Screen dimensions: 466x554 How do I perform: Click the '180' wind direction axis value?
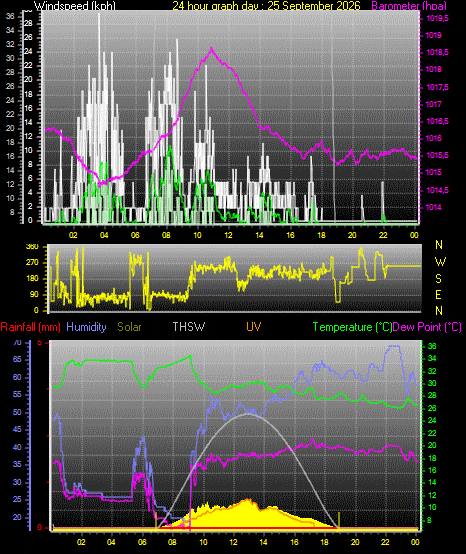coord(32,279)
